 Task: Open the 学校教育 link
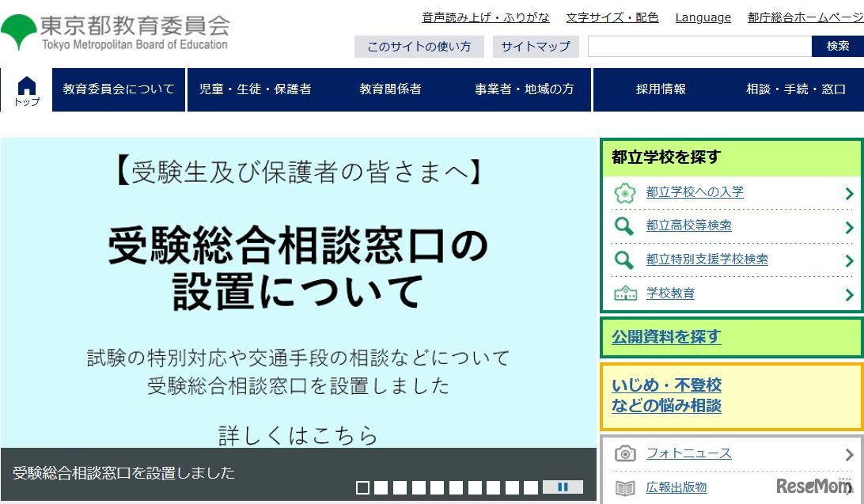tap(670, 293)
